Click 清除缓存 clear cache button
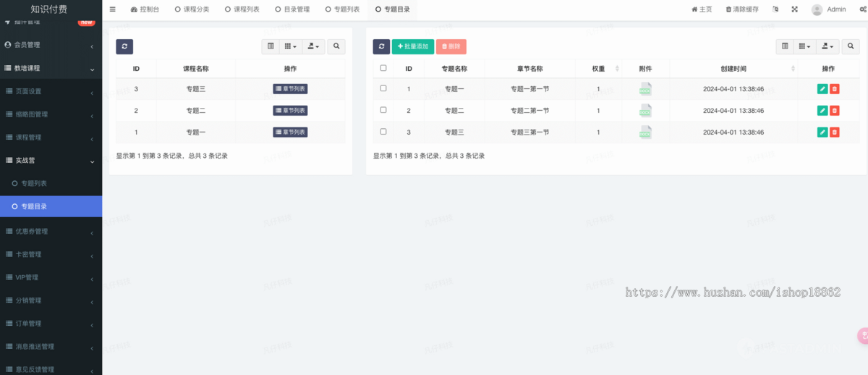This screenshot has height=375, width=868. (x=742, y=9)
